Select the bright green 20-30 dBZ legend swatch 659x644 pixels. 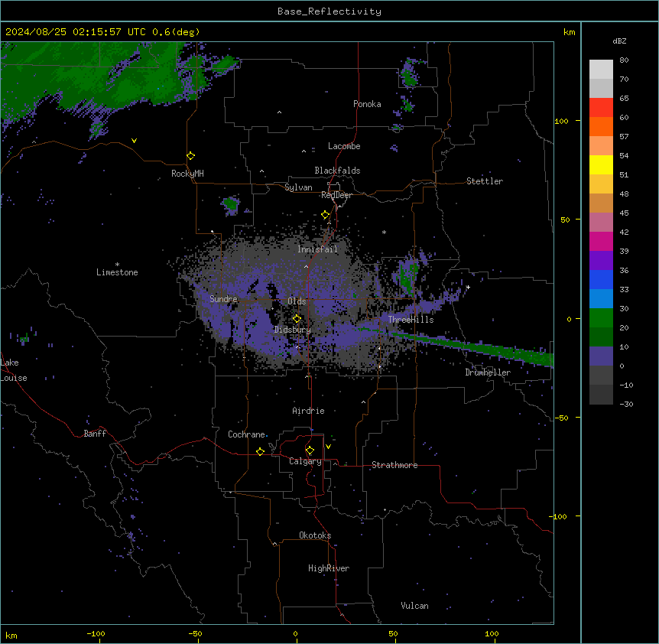pos(601,318)
